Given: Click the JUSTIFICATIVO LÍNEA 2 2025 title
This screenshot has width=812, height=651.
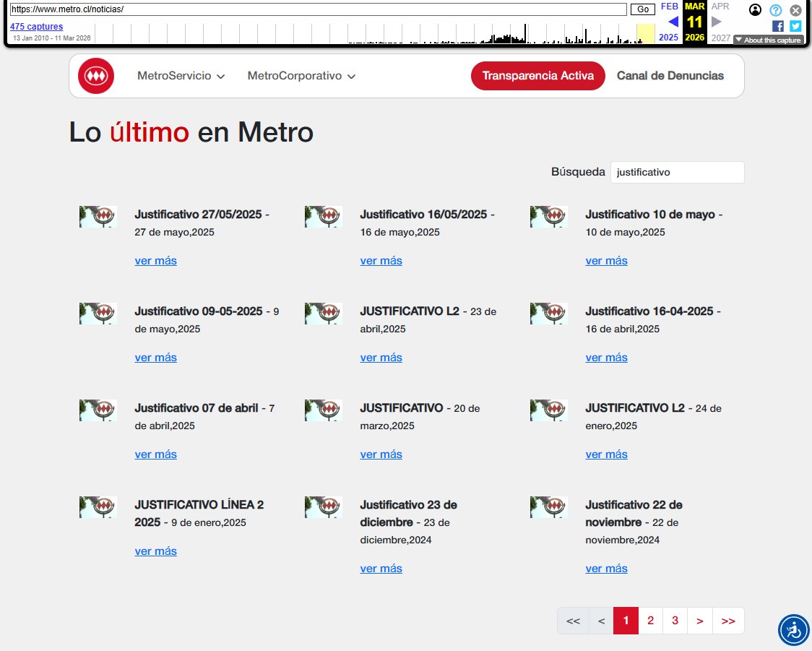Looking at the screenshot, I should [199, 513].
